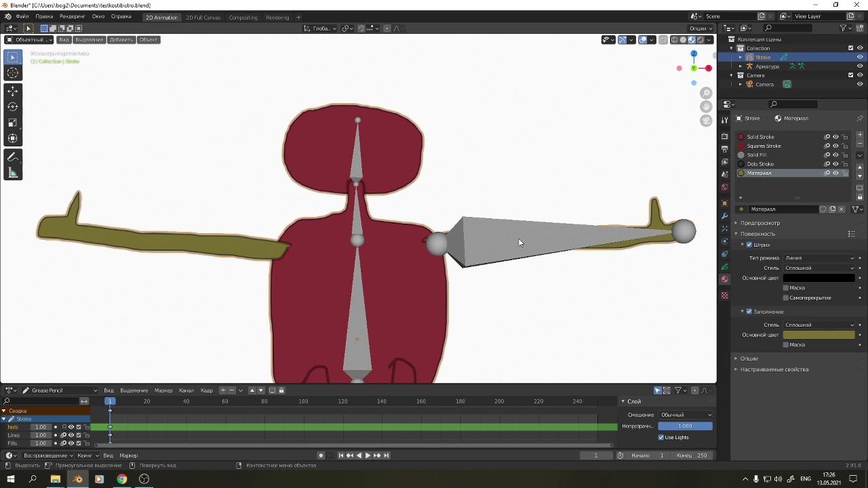Open the Render properties tab
Viewport: 868px width, 488px height.
coord(724,136)
